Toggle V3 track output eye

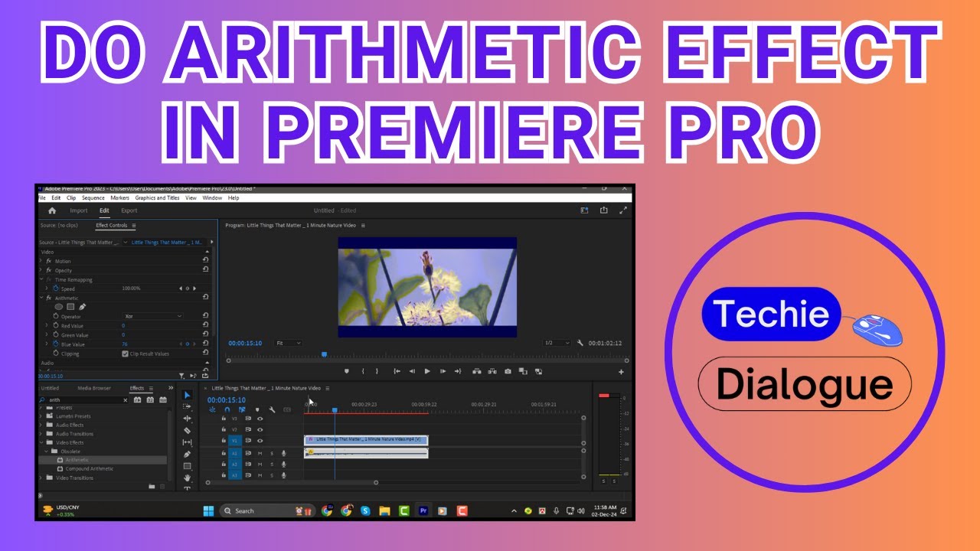pos(260,419)
